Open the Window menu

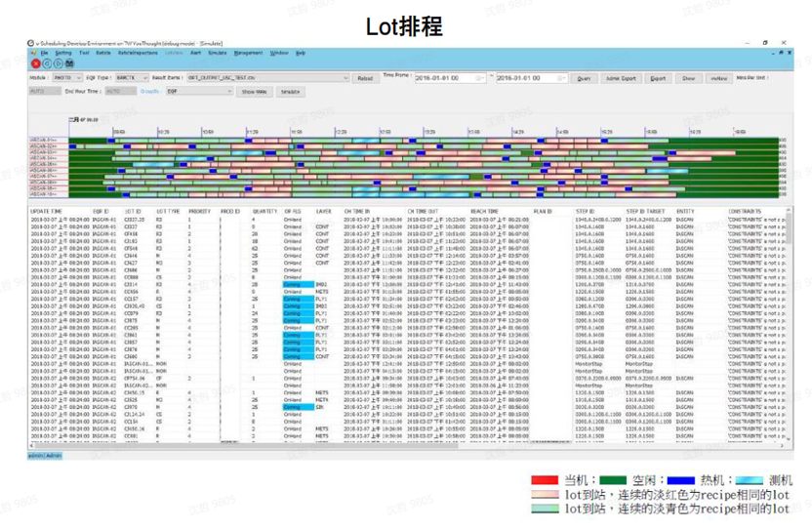pos(279,53)
